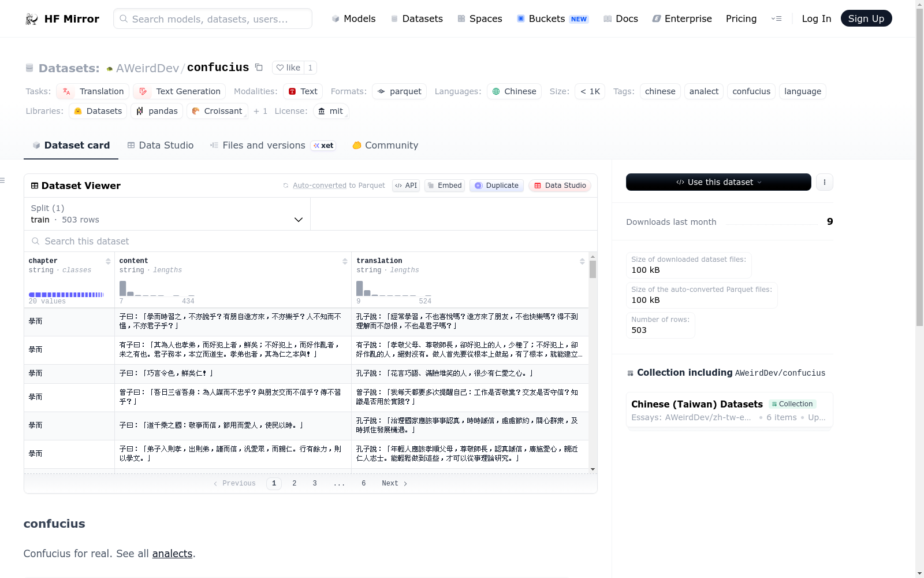Screen dimensions: 924x578
Task: Click the sidebar toggle icon at left edge
Action: [x=2, y=181]
